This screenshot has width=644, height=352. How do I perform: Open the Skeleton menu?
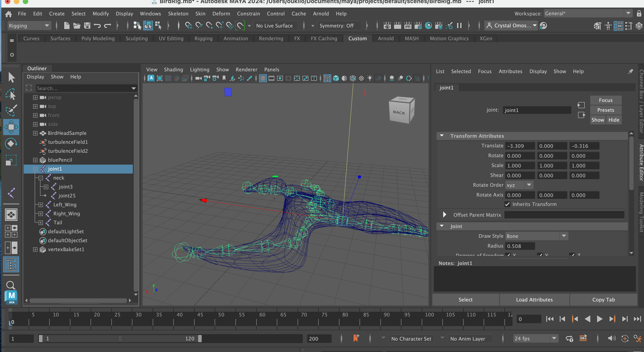[178, 14]
